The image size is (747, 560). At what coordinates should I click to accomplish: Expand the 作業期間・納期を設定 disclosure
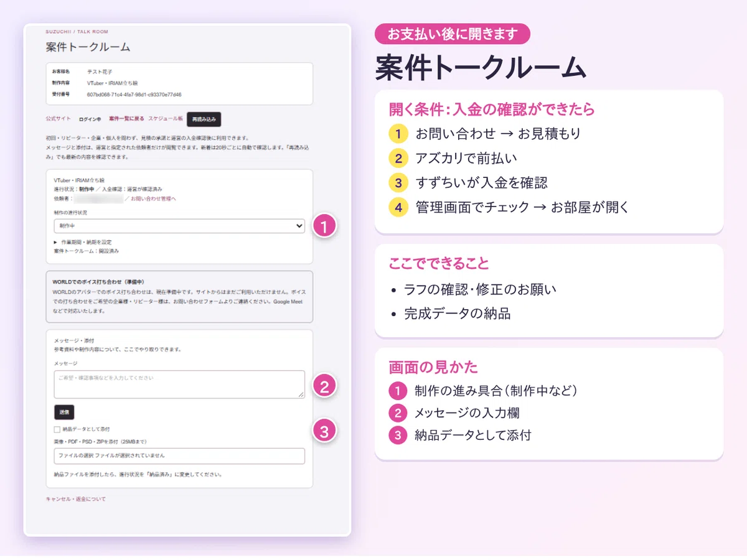click(x=83, y=242)
